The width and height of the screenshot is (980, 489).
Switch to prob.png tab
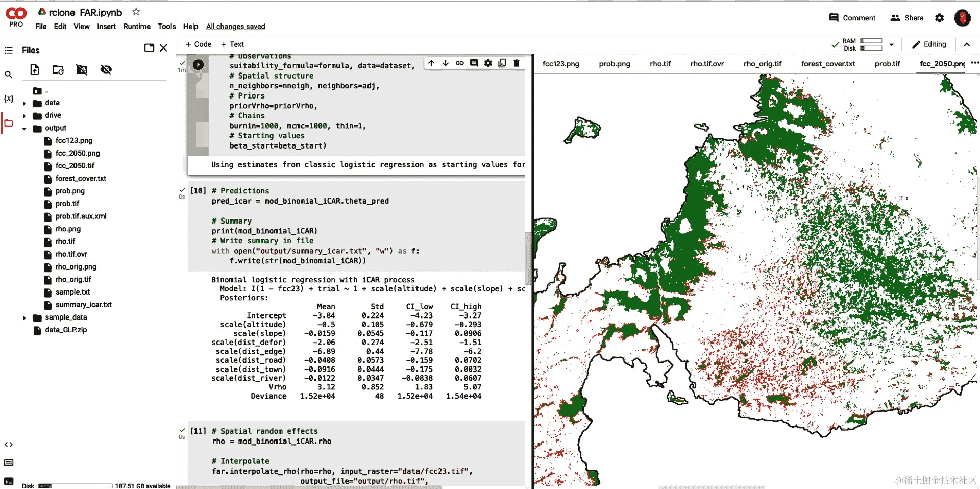coord(615,64)
